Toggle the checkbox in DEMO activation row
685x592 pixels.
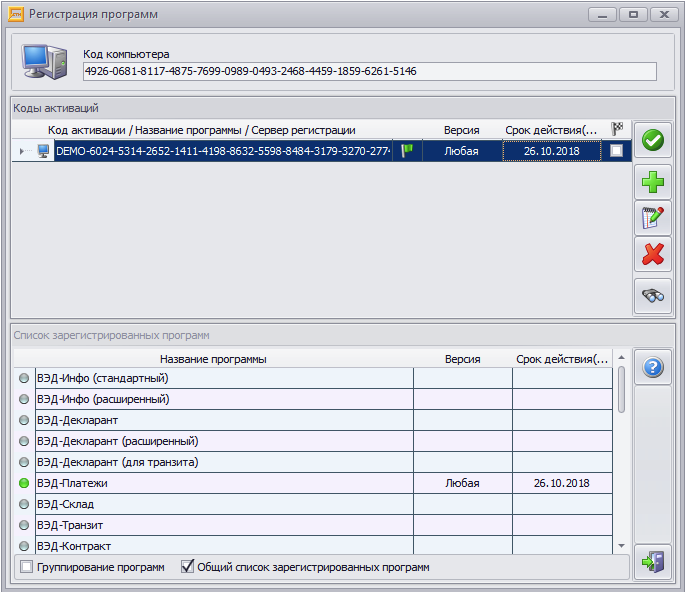pyautogui.click(x=617, y=151)
